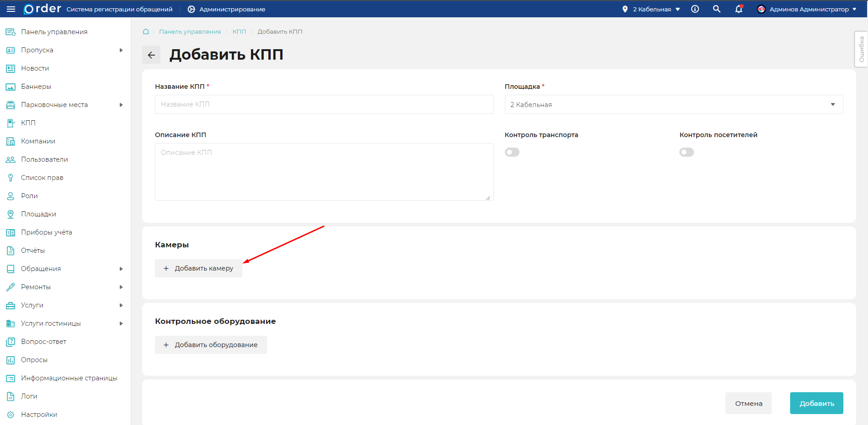Click the Добавить камеру button

click(x=199, y=268)
